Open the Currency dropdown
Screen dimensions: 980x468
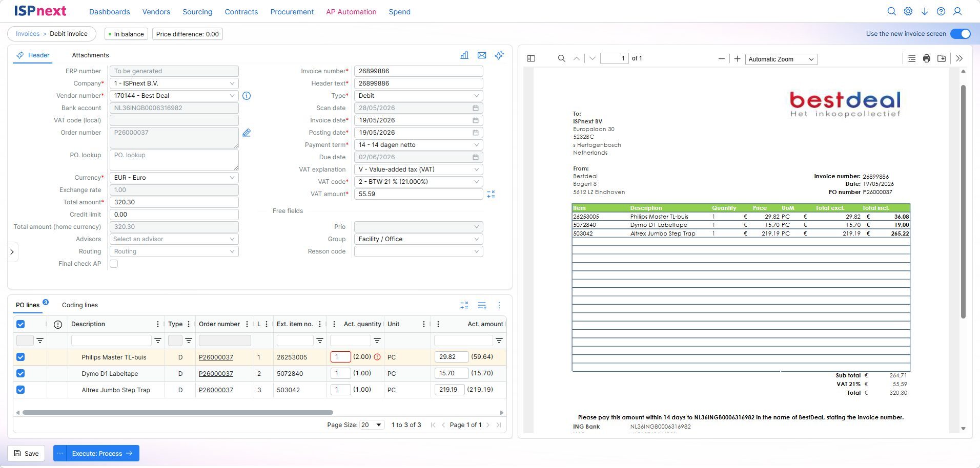[x=174, y=178]
